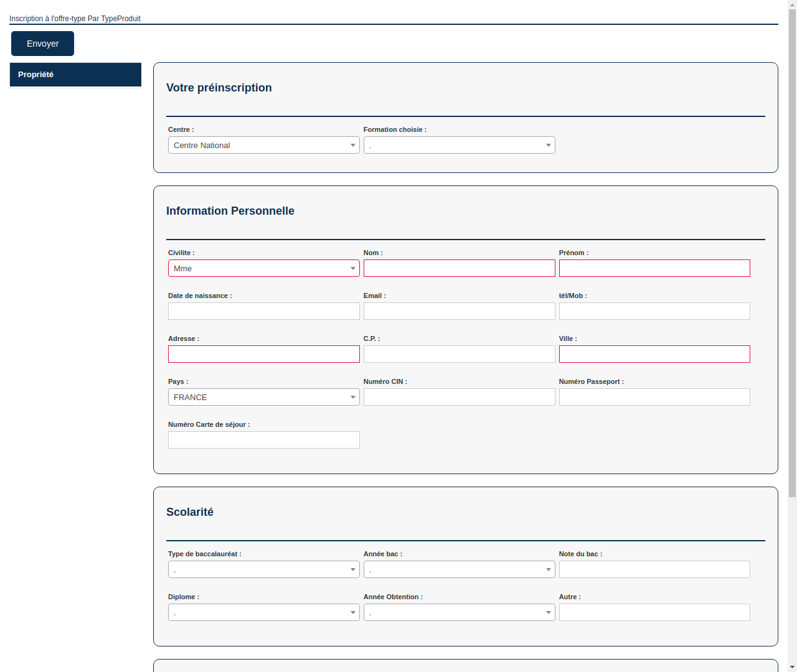
Task: Select the Email input field
Action: pyautogui.click(x=459, y=310)
